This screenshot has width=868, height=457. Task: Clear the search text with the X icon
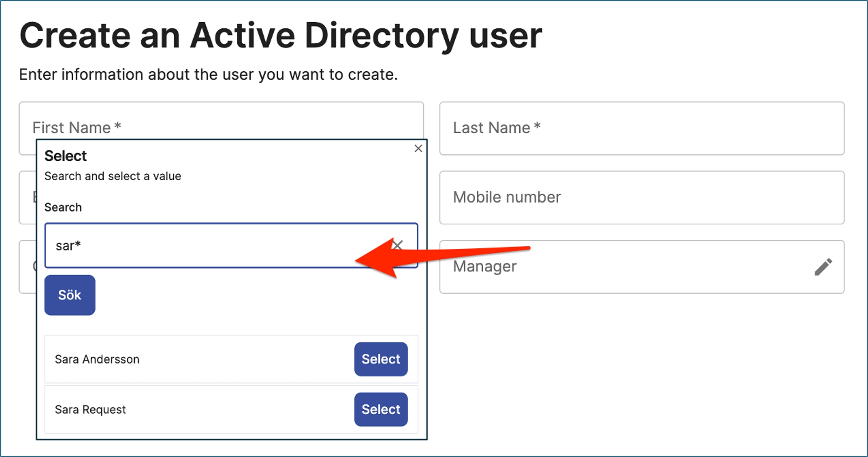pyautogui.click(x=397, y=245)
